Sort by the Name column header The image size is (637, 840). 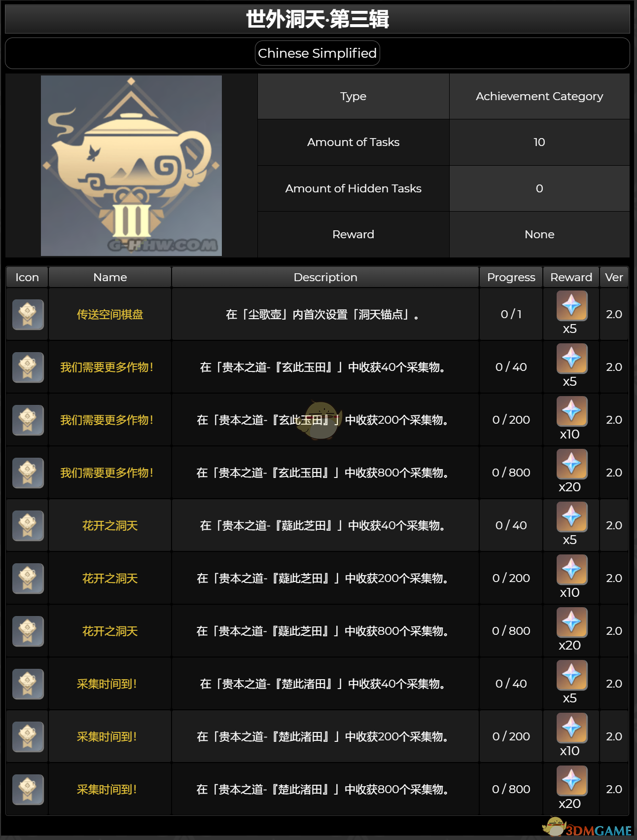tap(110, 277)
